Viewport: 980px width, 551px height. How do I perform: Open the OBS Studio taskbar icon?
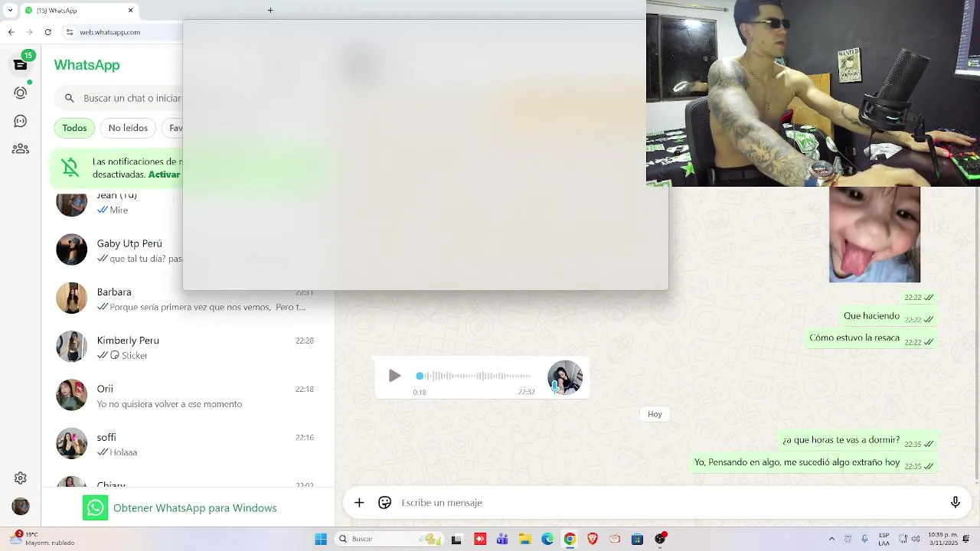pos(660,539)
